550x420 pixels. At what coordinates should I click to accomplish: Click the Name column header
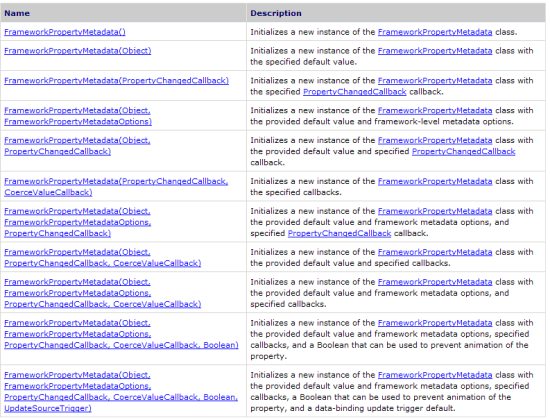[x=123, y=13]
